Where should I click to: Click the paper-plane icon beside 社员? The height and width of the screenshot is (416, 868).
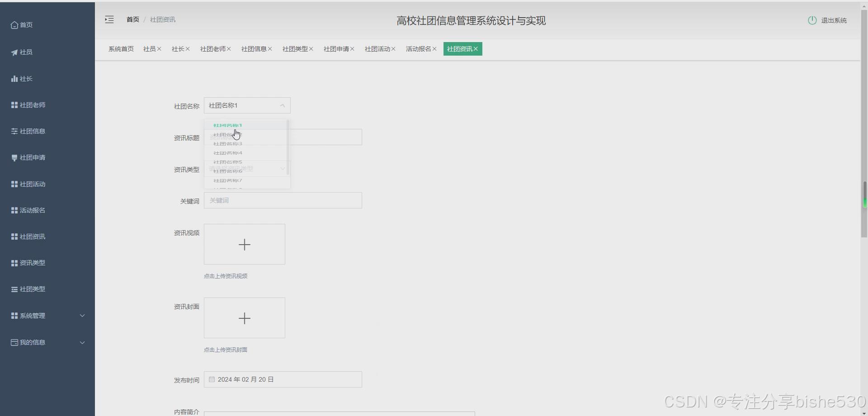[x=14, y=52]
